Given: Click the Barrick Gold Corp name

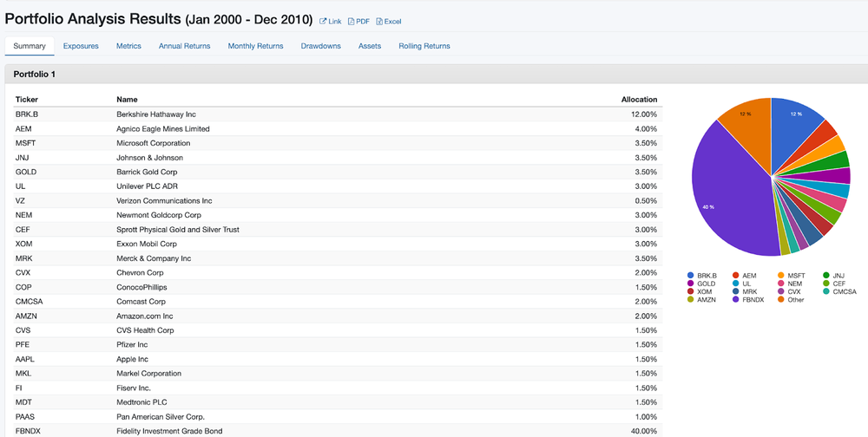Looking at the screenshot, I should (x=147, y=172).
